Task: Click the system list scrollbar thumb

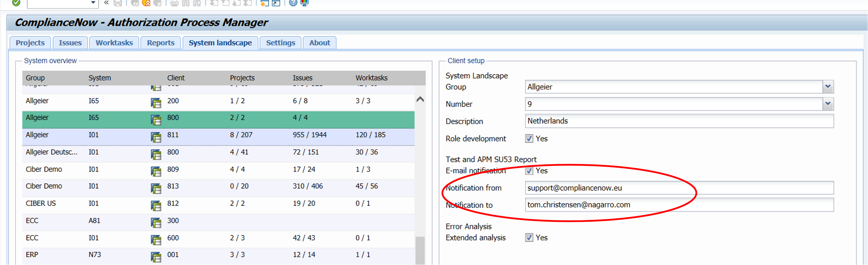Action: pos(420,250)
